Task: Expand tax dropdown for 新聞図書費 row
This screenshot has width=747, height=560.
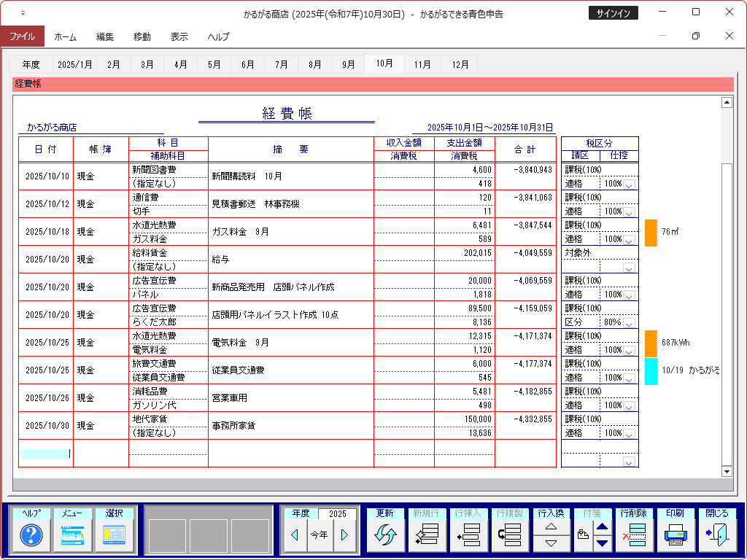Action: tap(629, 184)
